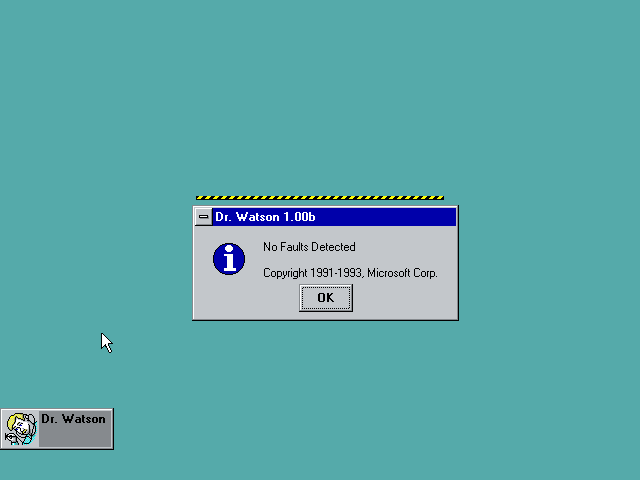Image resolution: width=640 pixels, height=480 pixels.
Task: Click the 'Copyright 1991-1993, Microsoft Corp.' text
Action: click(x=350, y=273)
